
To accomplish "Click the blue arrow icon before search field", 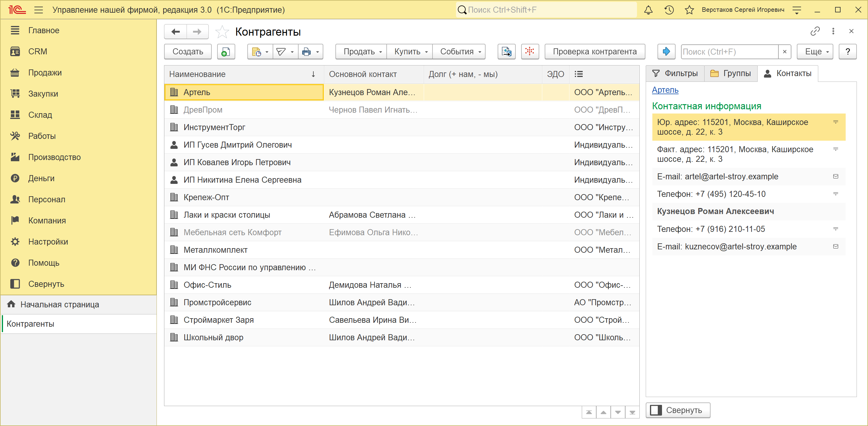I will coord(666,52).
